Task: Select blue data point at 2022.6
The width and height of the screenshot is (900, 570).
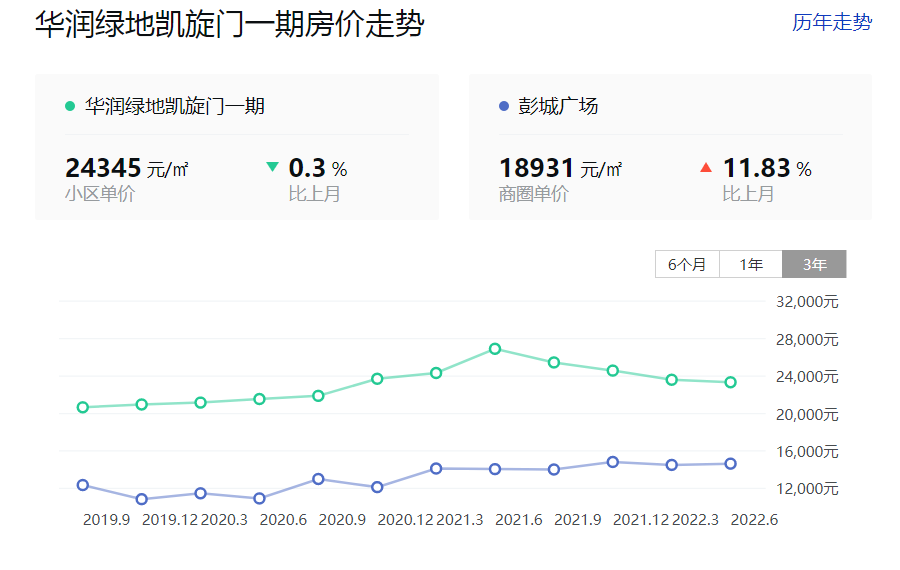Action: click(x=731, y=464)
